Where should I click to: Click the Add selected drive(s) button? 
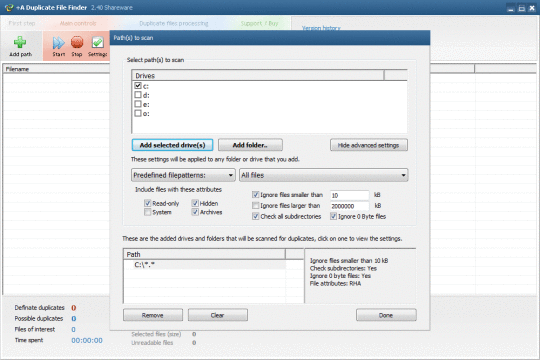coord(172,145)
